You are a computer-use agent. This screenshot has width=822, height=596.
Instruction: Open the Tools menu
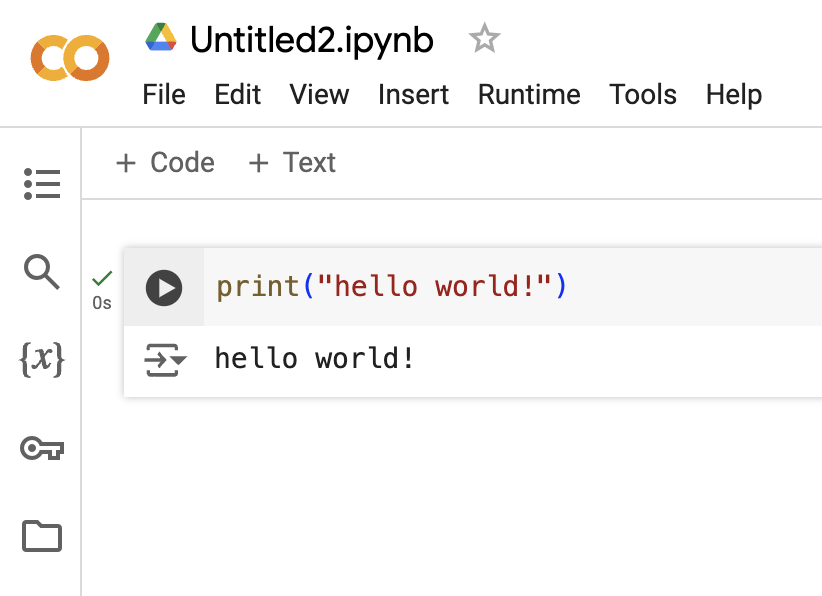pos(642,95)
